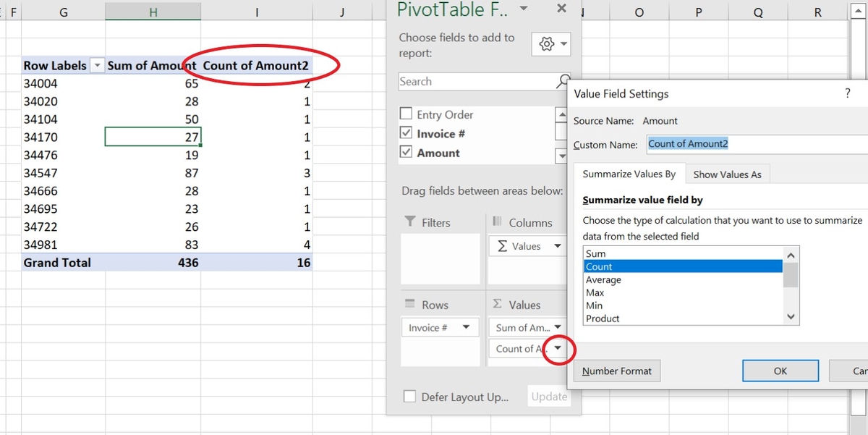Image resolution: width=868 pixels, height=435 pixels.
Task: Uncheck the Invoice # field checkbox
Action: tap(407, 133)
